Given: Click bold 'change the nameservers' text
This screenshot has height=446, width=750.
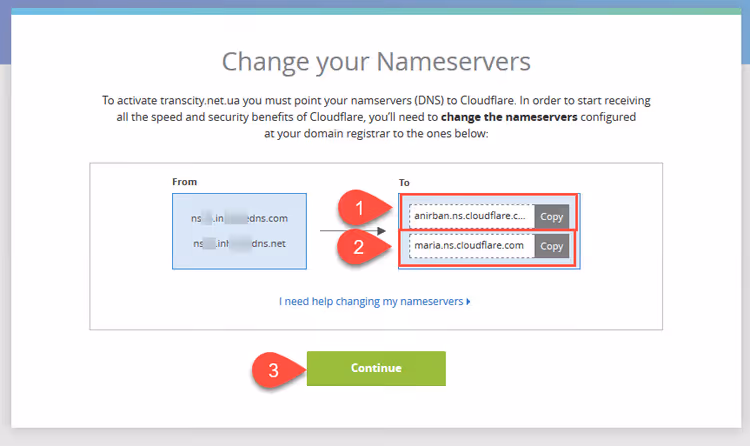Looking at the screenshot, I should [x=509, y=117].
